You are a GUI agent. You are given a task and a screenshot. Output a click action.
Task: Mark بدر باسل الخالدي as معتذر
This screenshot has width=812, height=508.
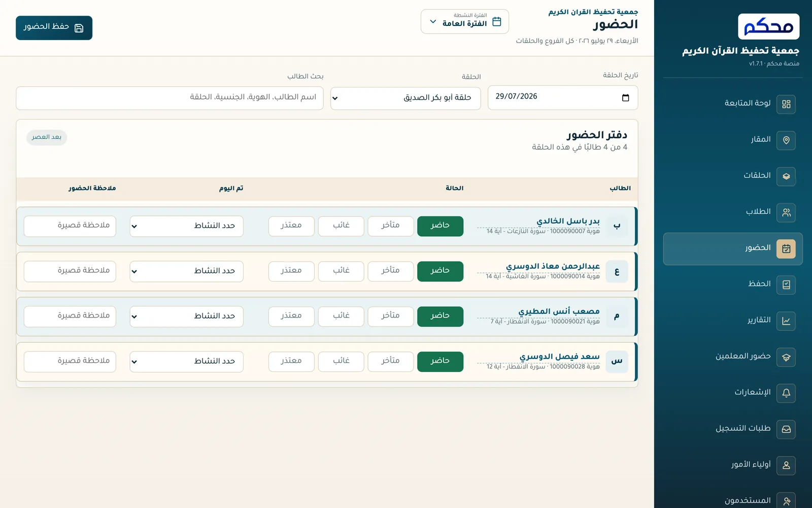coord(291,226)
